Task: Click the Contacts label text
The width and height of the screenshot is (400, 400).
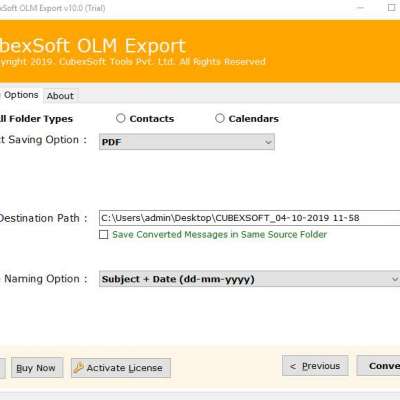Action: tap(152, 119)
